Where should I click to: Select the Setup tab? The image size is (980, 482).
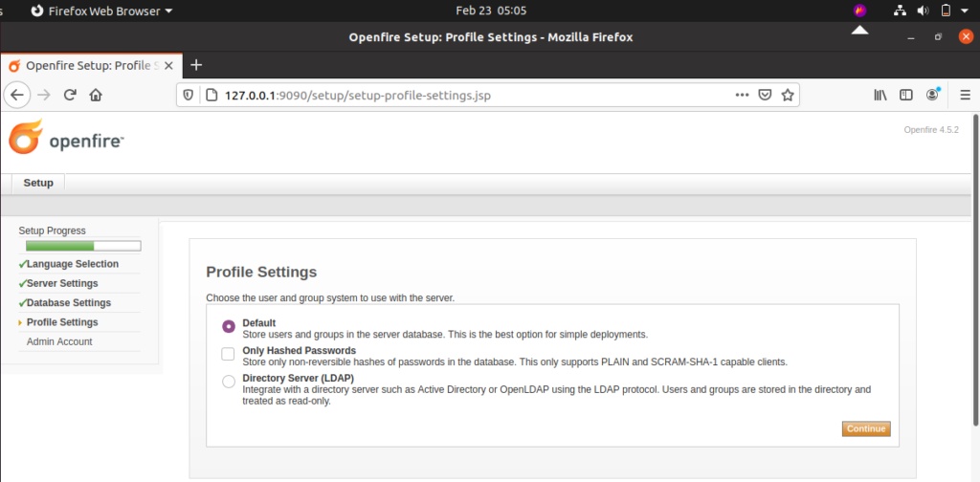coord(38,183)
